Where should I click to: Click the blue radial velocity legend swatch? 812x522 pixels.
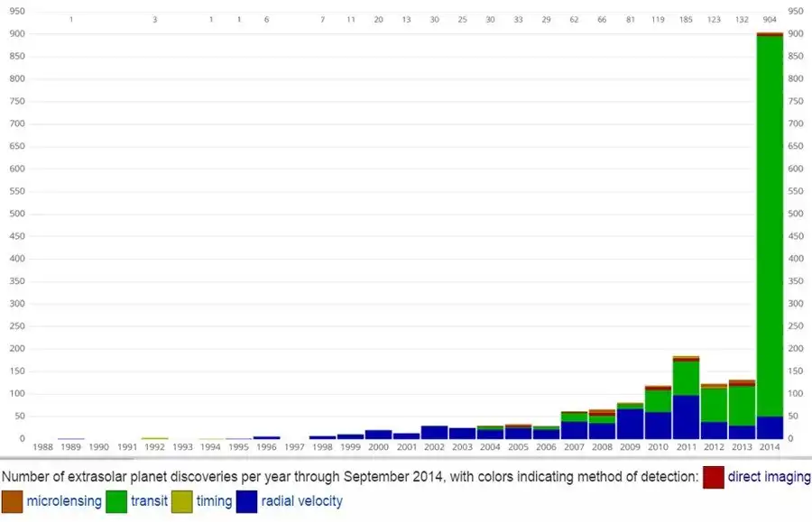point(246,501)
